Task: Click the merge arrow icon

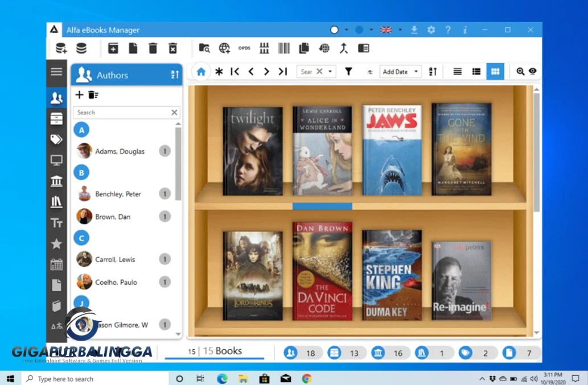Action: 344,48
